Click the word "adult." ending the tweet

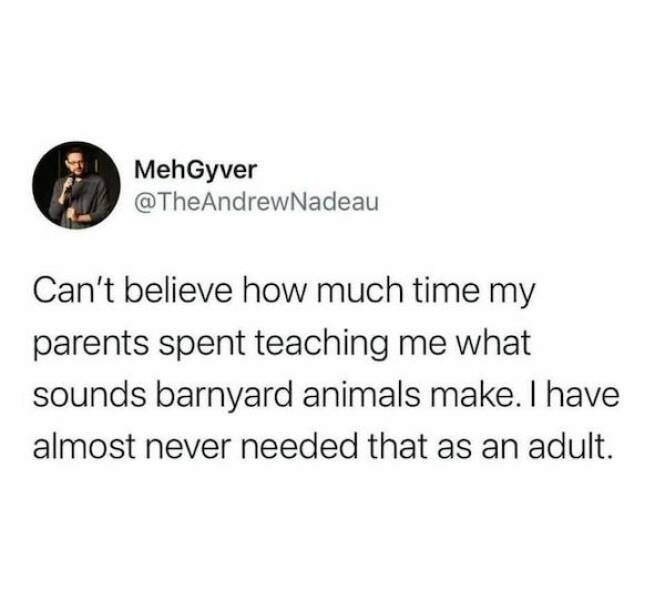pyautogui.click(x=570, y=447)
